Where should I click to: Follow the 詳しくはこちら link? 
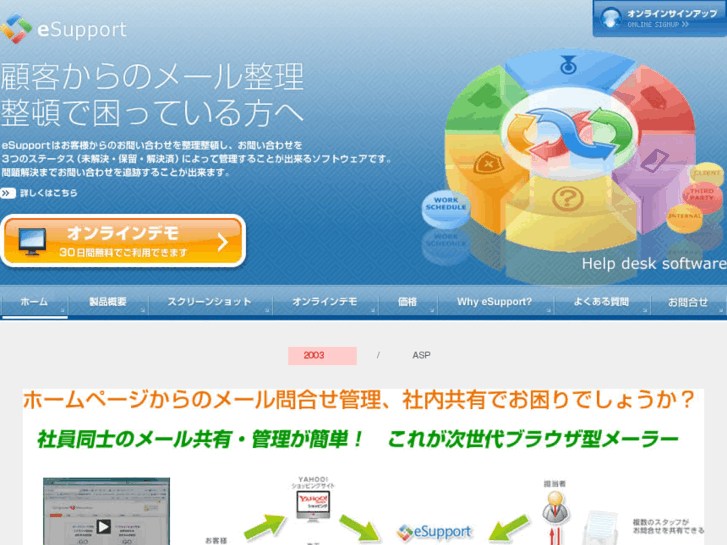[x=49, y=193]
